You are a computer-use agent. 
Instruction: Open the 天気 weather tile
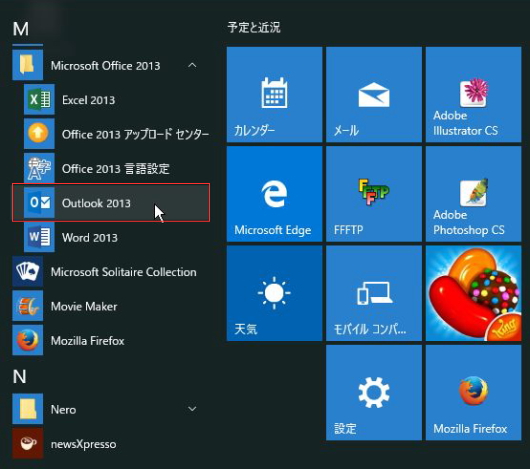click(274, 293)
